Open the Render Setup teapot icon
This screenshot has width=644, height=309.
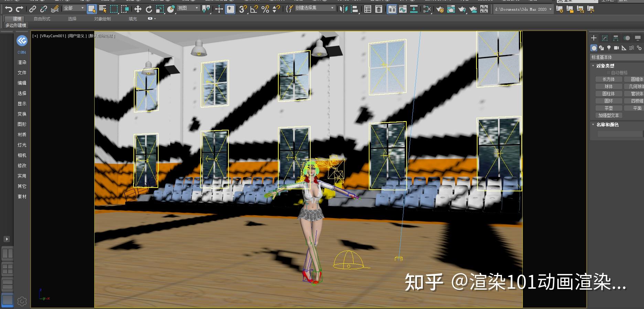(440, 9)
